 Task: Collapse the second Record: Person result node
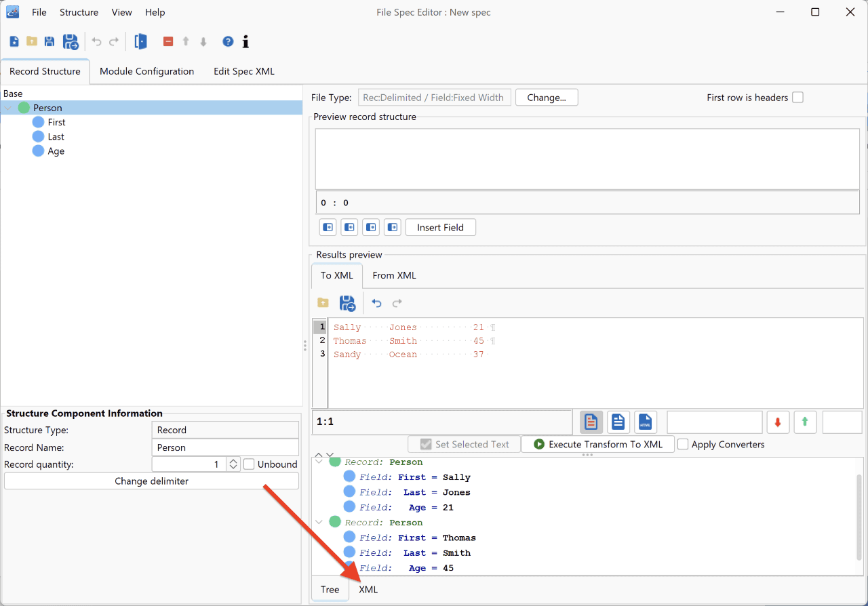(319, 522)
